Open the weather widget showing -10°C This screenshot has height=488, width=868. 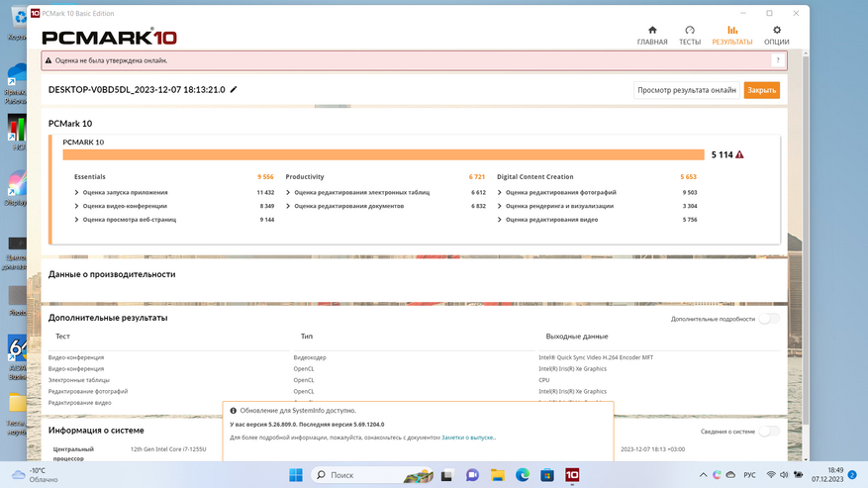pyautogui.click(x=36, y=475)
